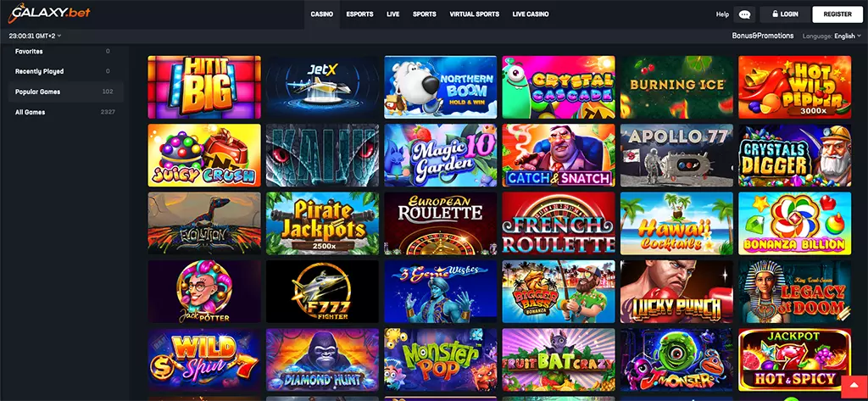Switch to the Esports tab
The image size is (868, 401).
pos(359,14)
